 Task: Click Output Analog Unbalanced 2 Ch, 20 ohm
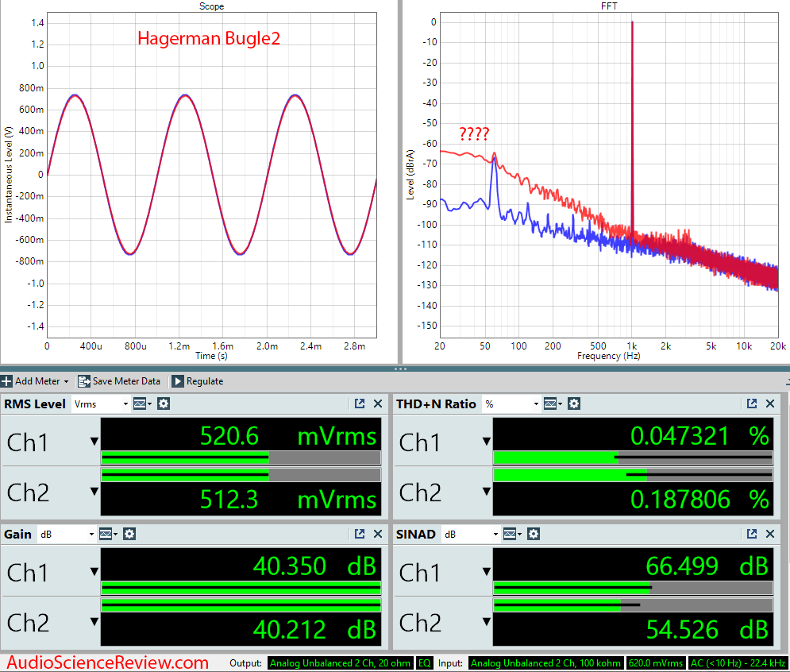[340, 663]
